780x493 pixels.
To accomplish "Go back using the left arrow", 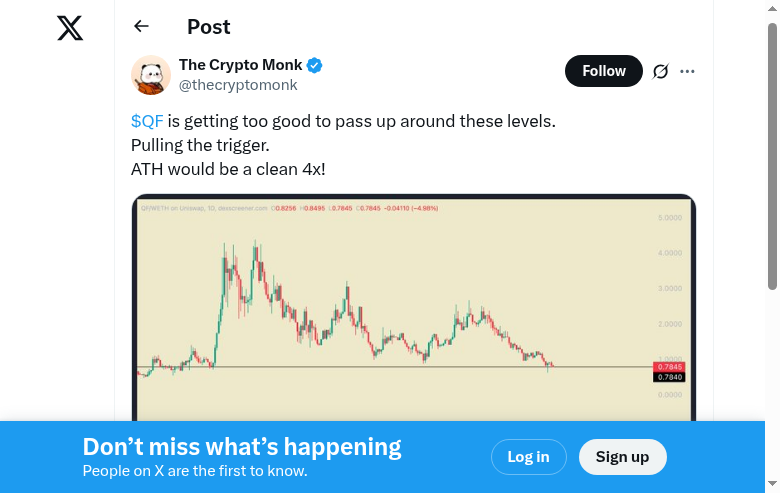I will pos(141,27).
